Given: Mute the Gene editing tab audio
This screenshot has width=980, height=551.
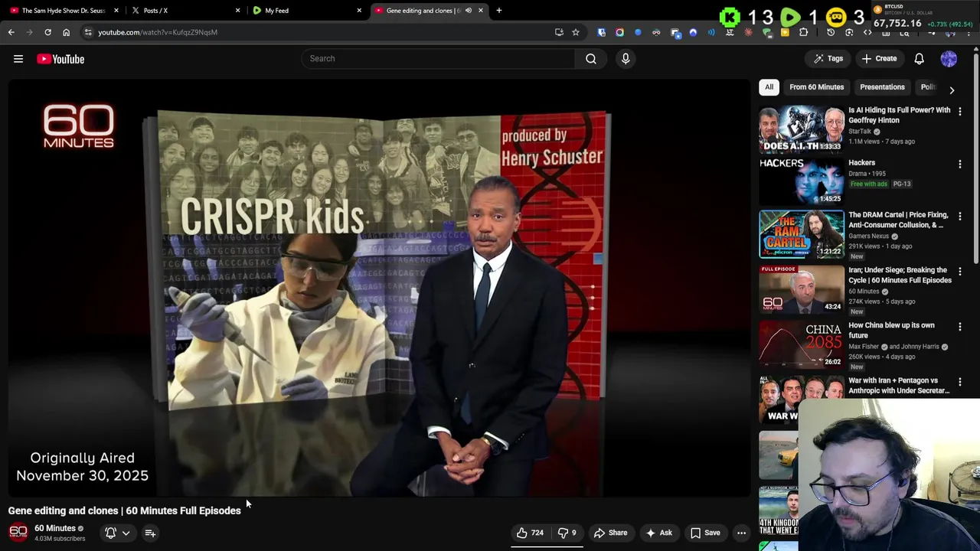Looking at the screenshot, I should [x=468, y=11].
